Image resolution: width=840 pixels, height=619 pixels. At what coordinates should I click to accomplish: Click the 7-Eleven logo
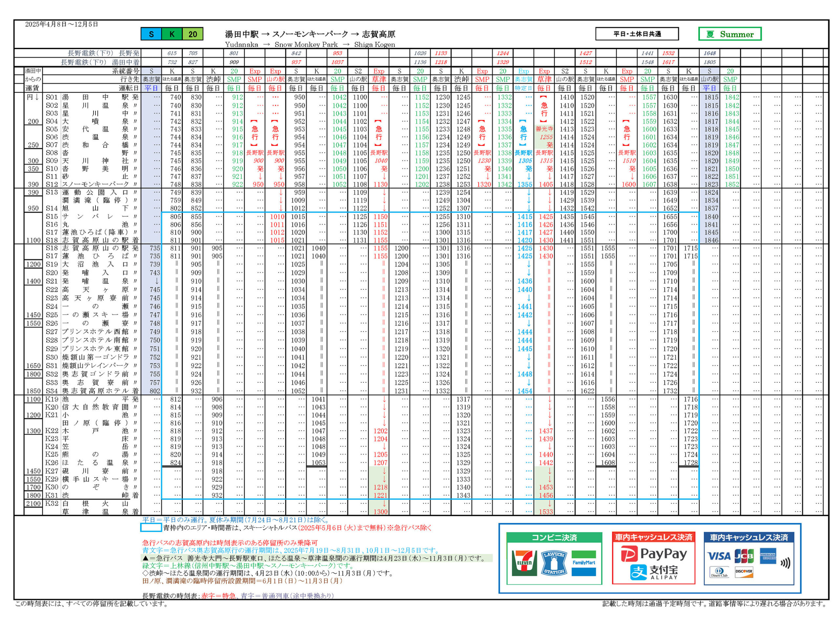tap(524, 563)
